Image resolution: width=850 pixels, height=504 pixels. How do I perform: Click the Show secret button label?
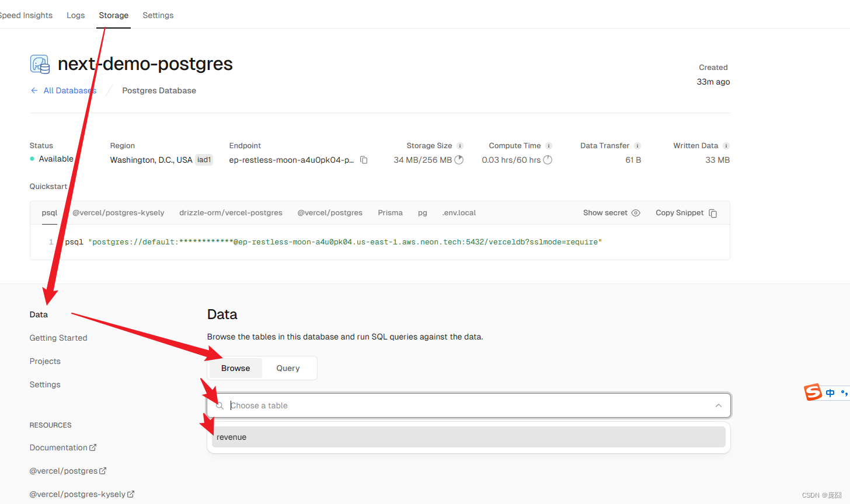(605, 213)
